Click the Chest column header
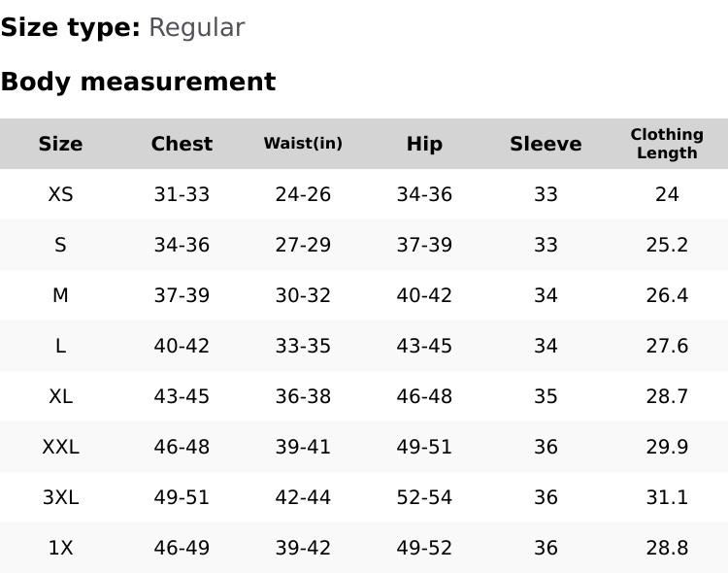The image size is (728, 573). (x=182, y=144)
